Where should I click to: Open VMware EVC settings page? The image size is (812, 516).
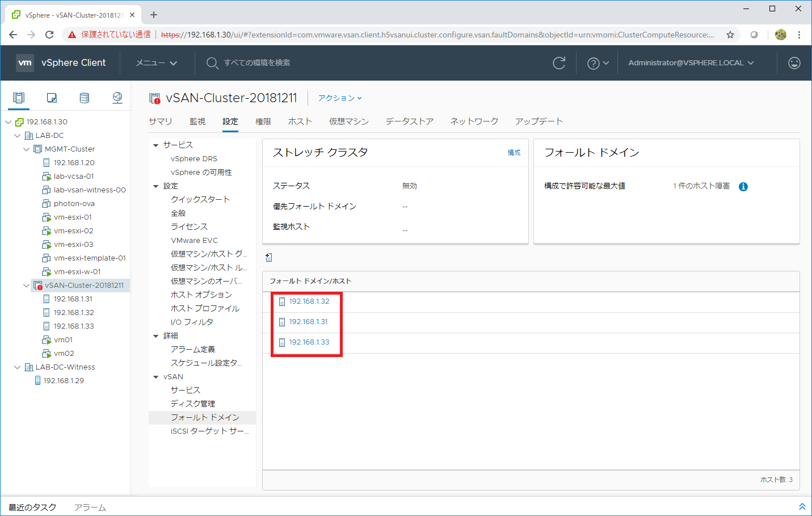coord(194,241)
